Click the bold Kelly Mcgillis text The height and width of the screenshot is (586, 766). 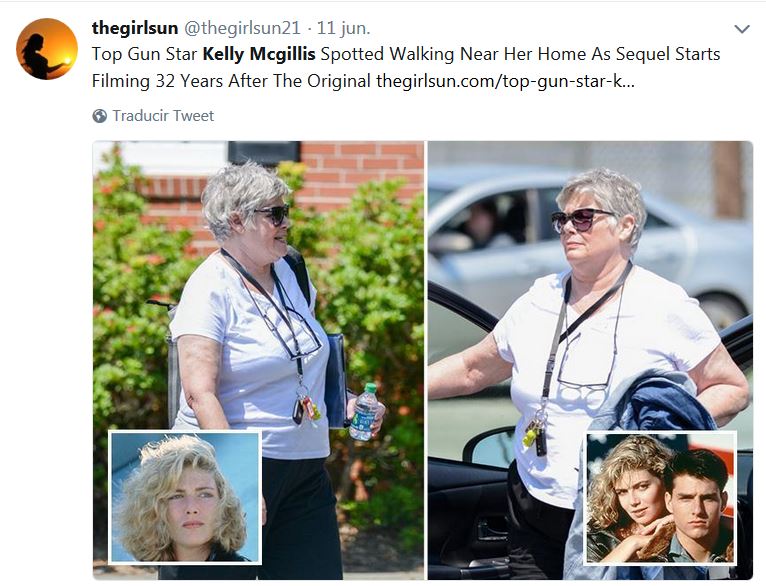[259, 54]
